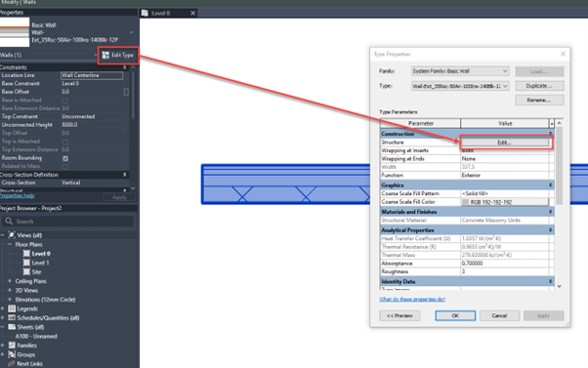Image resolution: width=588 pixels, height=368 pixels.
Task: Click the Level 0 floor plan icon
Action: pos(26,254)
